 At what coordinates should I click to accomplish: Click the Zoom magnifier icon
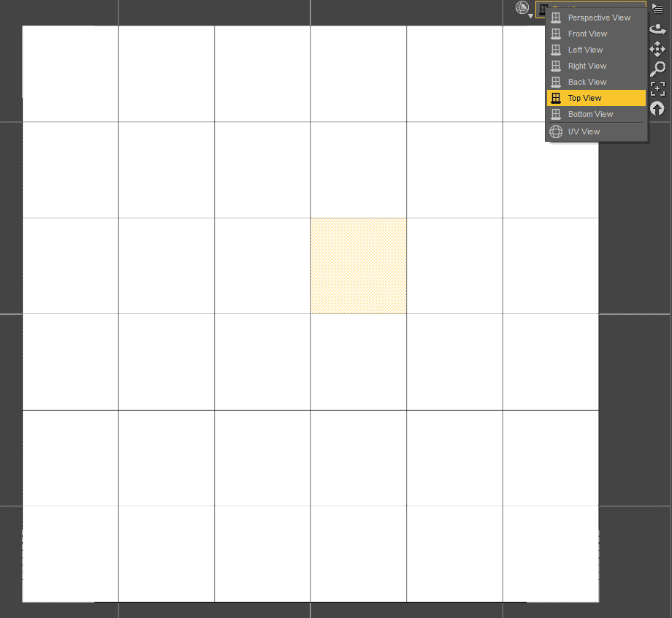tap(657, 68)
